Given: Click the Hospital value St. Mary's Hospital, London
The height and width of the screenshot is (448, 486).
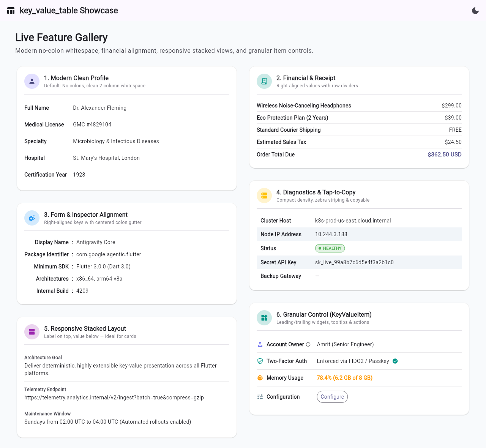Looking at the screenshot, I should (106, 158).
